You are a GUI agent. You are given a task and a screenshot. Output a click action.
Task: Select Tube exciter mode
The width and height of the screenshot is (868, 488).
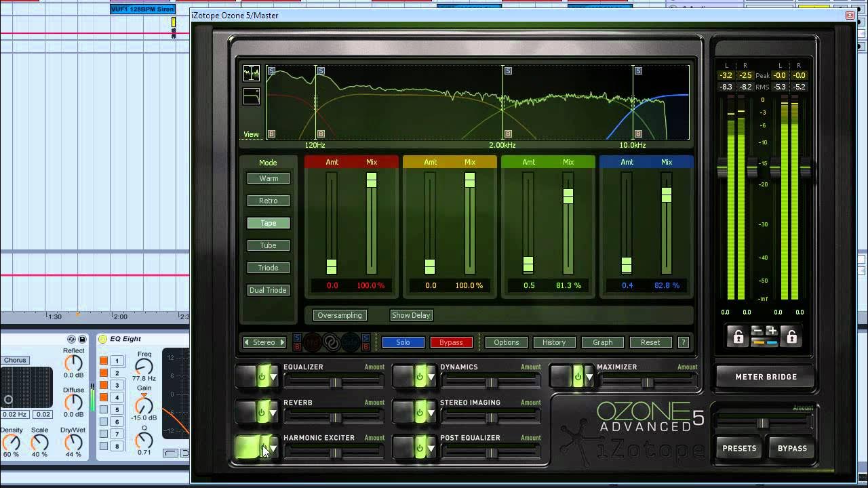pyautogui.click(x=269, y=245)
